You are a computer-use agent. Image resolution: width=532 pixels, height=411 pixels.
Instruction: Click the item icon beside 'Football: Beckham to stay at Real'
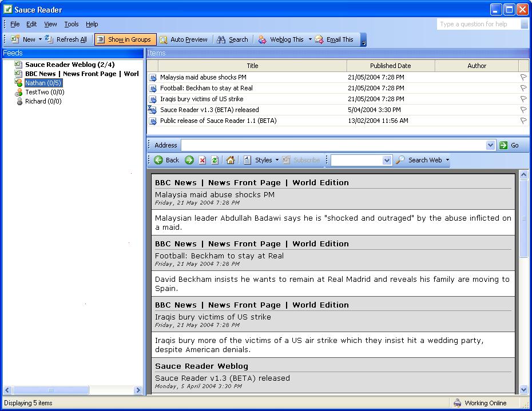point(153,89)
